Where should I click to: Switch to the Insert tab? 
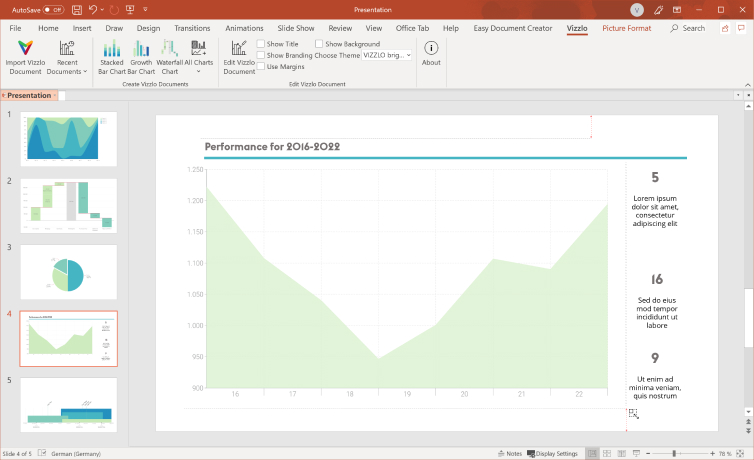(82, 28)
